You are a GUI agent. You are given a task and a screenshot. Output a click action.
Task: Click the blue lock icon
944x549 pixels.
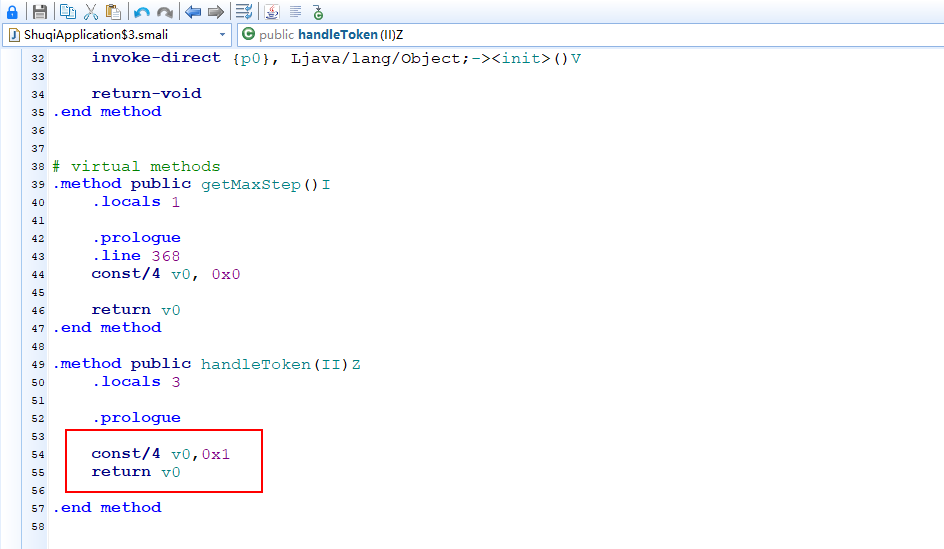12,11
